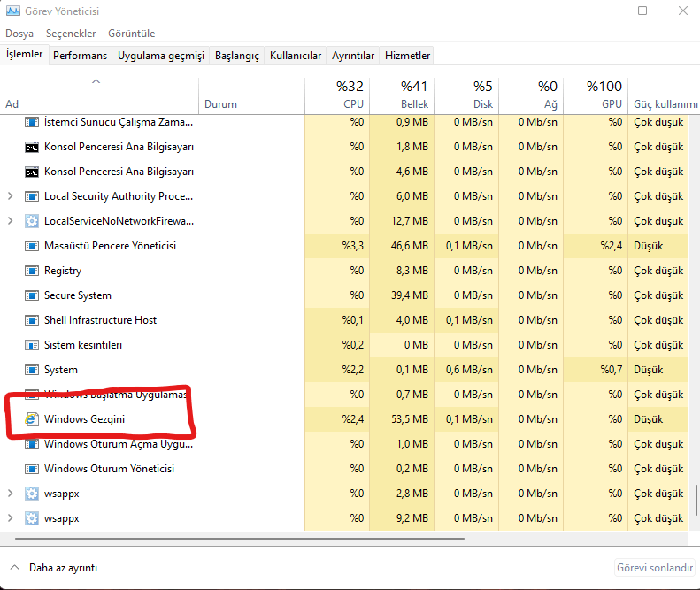The image size is (700, 590).
Task: Click the Windows Oturum Açma Uygulaması icon
Action: click(32, 444)
